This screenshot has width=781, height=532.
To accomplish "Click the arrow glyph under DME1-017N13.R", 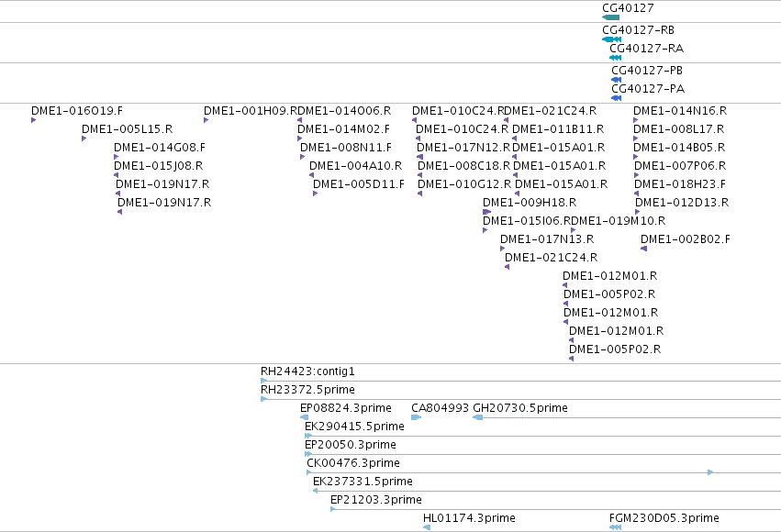I will point(503,249).
